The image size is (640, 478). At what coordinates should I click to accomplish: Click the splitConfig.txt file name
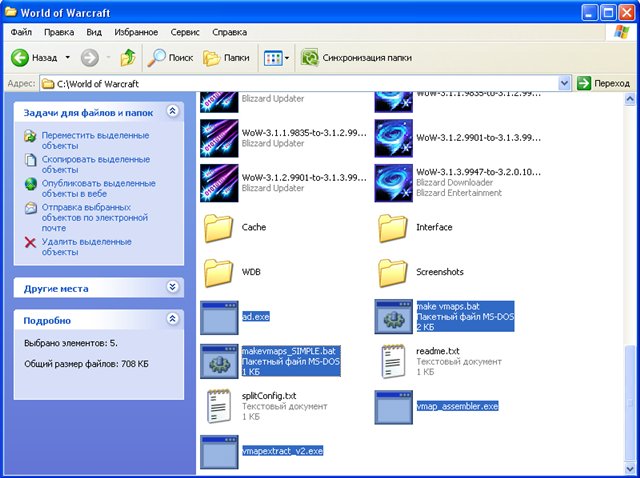point(269,396)
